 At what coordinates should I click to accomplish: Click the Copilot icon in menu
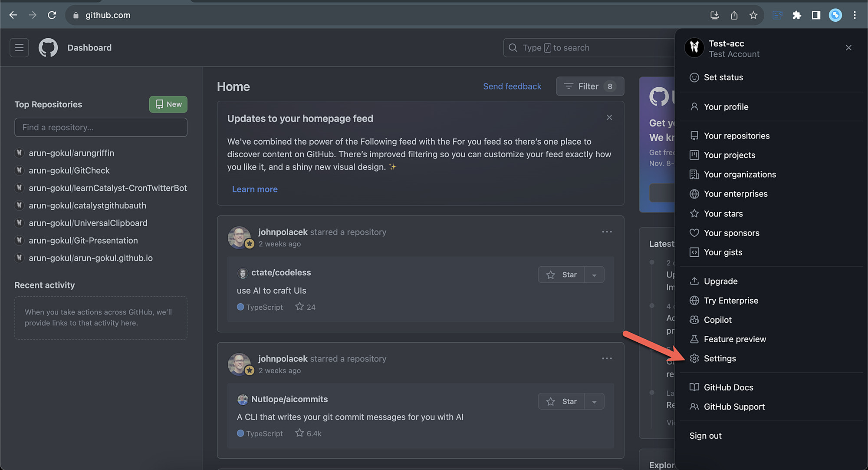click(694, 320)
